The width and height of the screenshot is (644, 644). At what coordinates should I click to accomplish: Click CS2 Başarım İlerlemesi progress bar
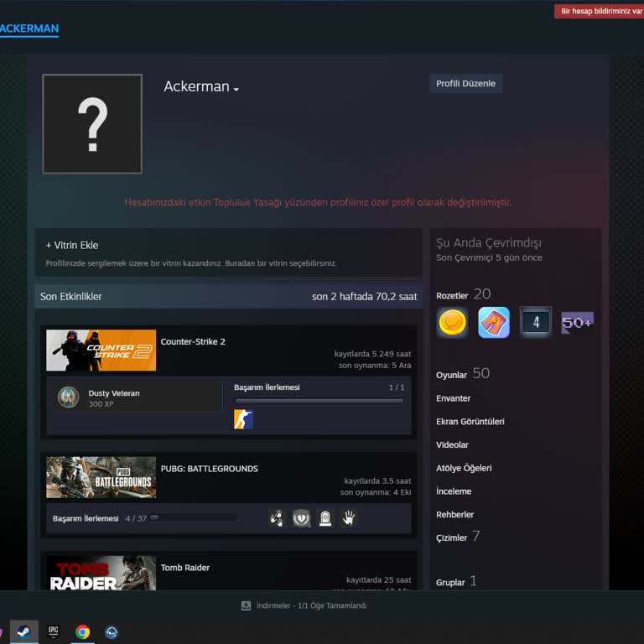pyautogui.click(x=319, y=402)
